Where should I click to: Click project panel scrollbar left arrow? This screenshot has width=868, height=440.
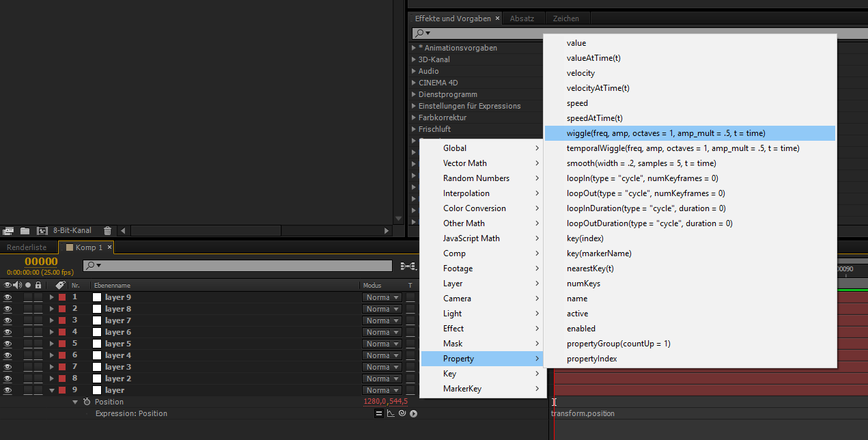[x=123, y=231]
